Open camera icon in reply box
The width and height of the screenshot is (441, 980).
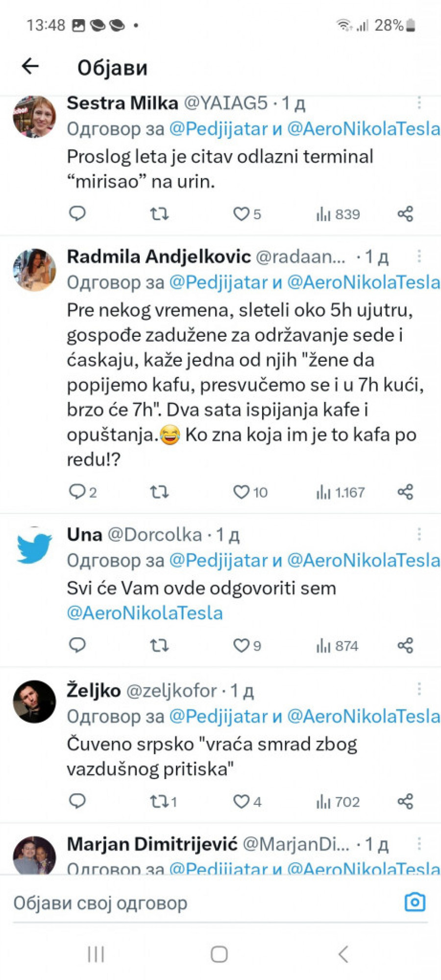point(415,903)
